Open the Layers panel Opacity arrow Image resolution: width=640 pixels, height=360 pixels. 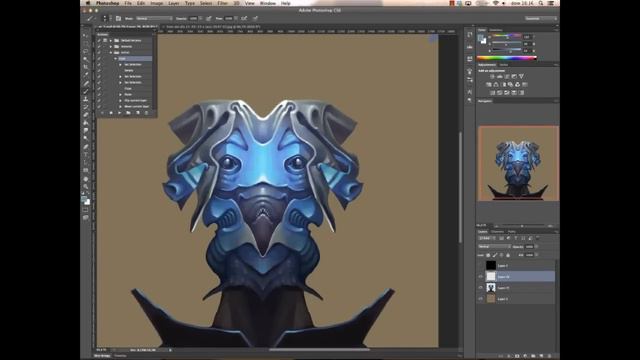(x=536, y=247)
